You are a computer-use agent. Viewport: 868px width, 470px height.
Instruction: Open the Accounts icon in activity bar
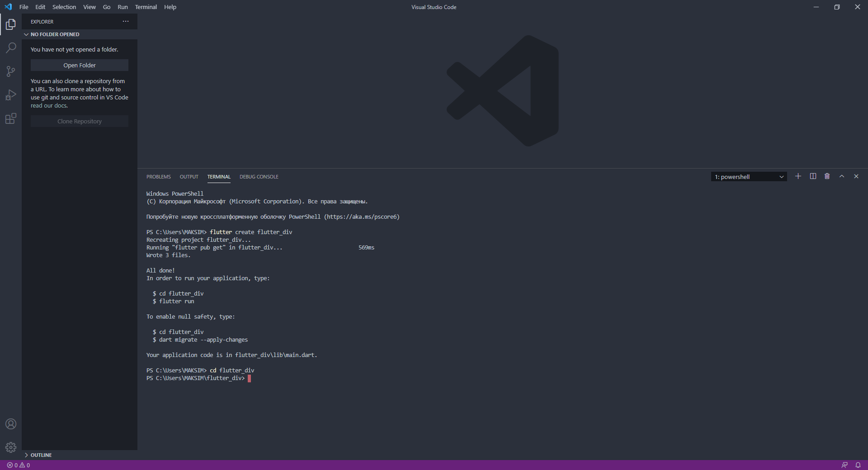[11, 424]
